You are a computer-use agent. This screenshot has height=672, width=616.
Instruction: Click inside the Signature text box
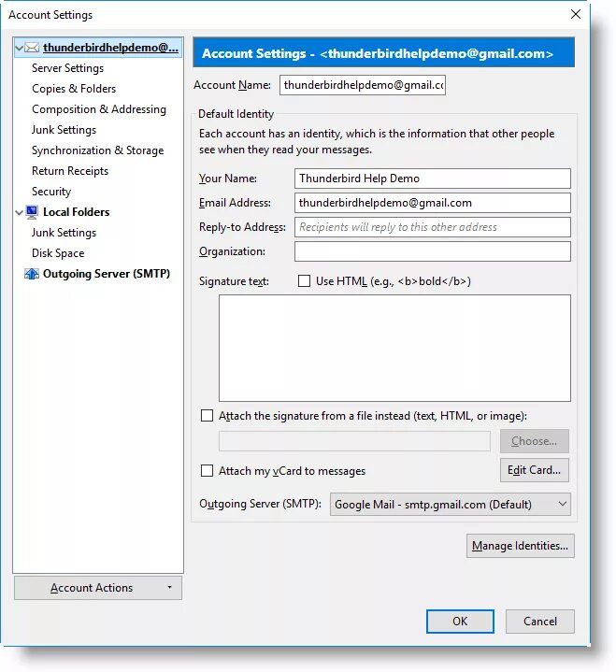tap(394, 348)
